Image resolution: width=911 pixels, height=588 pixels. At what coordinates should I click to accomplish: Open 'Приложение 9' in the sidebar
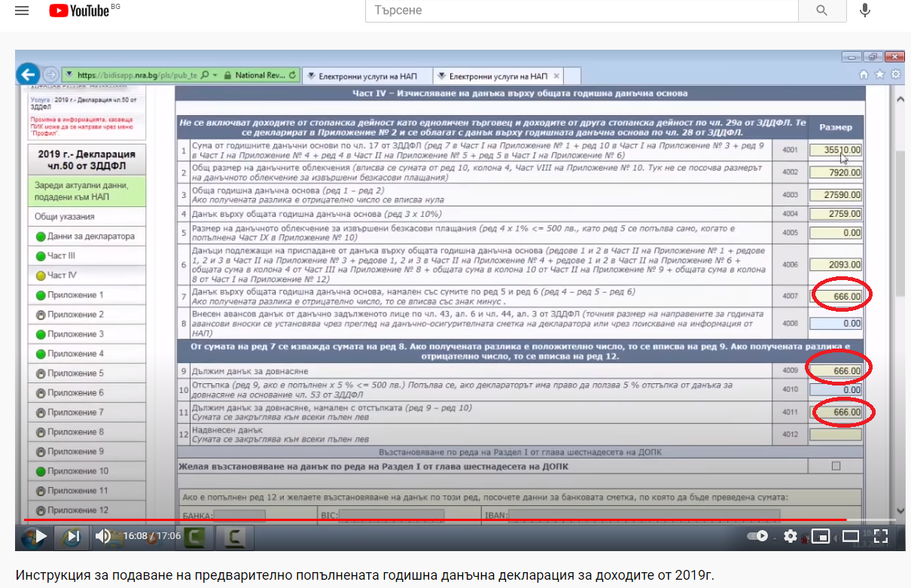87,452
